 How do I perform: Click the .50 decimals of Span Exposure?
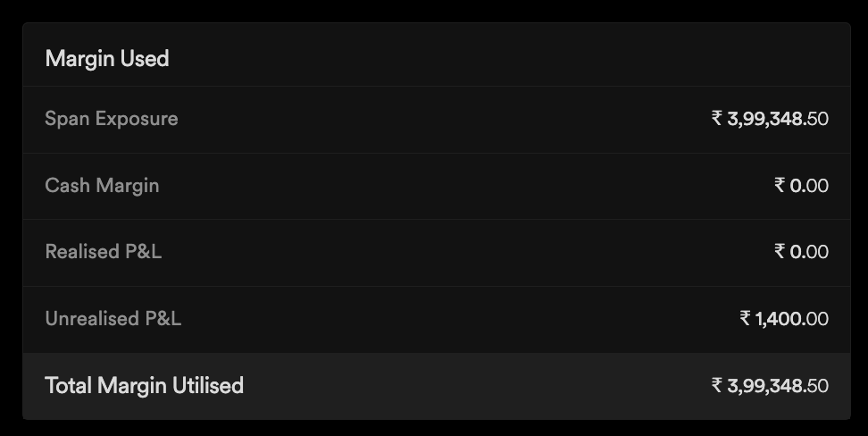coord(816,119)
